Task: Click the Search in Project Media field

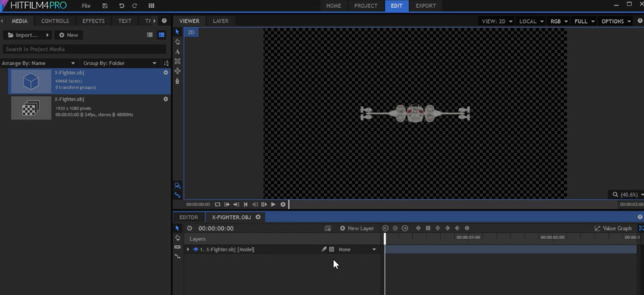Action: point(84,49)
